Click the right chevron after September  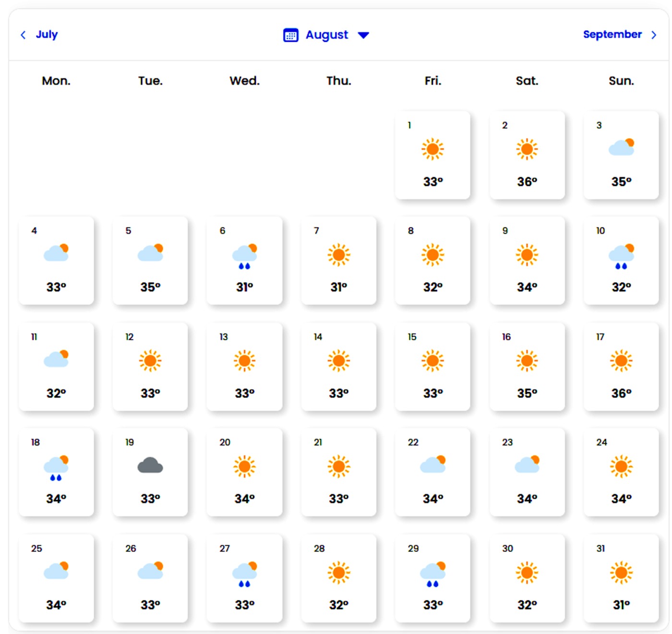point(654,35)
